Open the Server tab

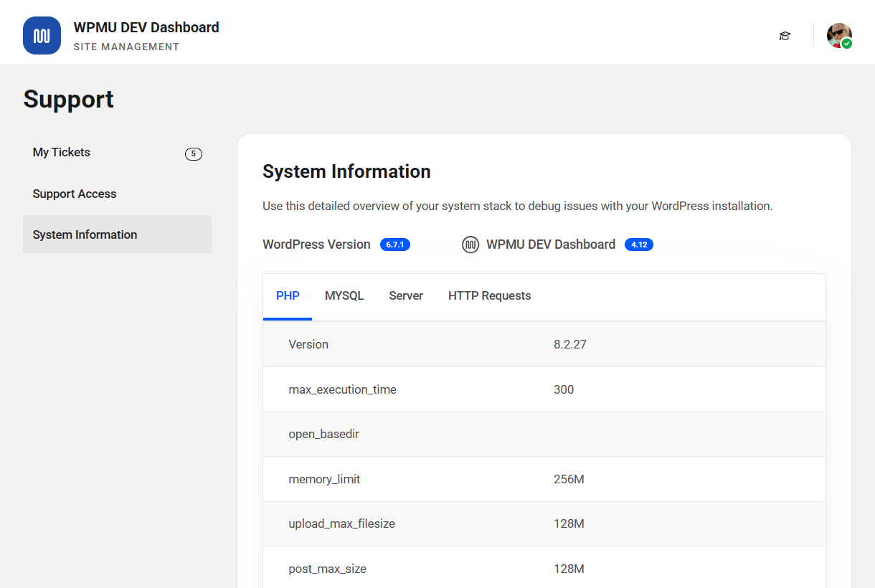(406, 296)
